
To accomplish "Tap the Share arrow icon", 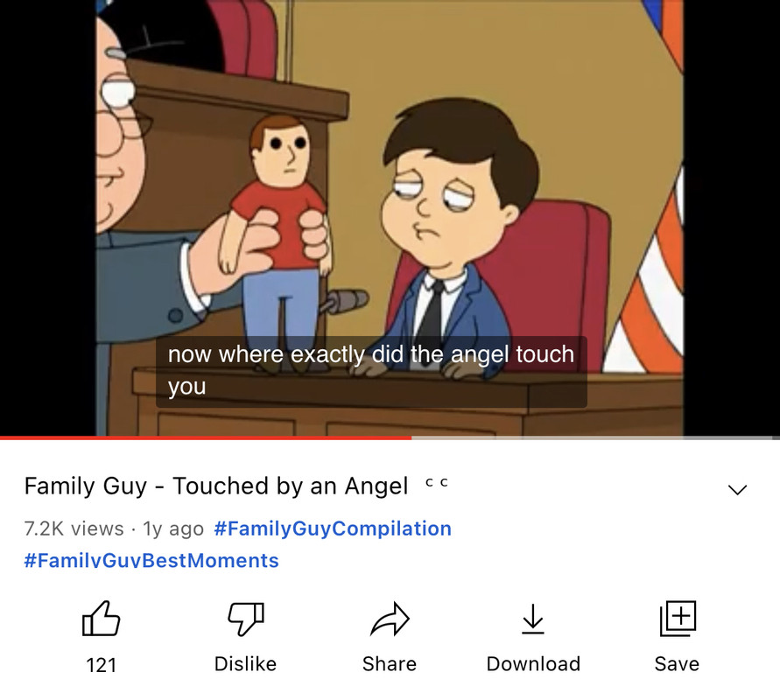I will (390, 619).
